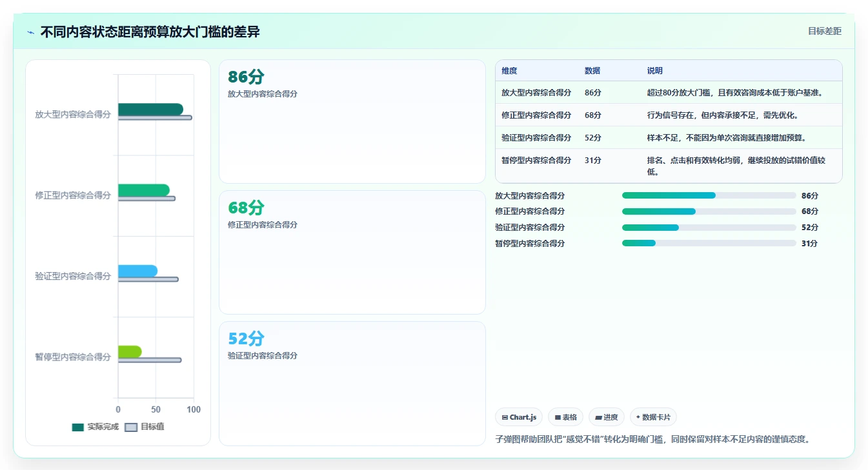
Task: Click the 100 tick on chart axis
Action: click(x=193, y=409)
